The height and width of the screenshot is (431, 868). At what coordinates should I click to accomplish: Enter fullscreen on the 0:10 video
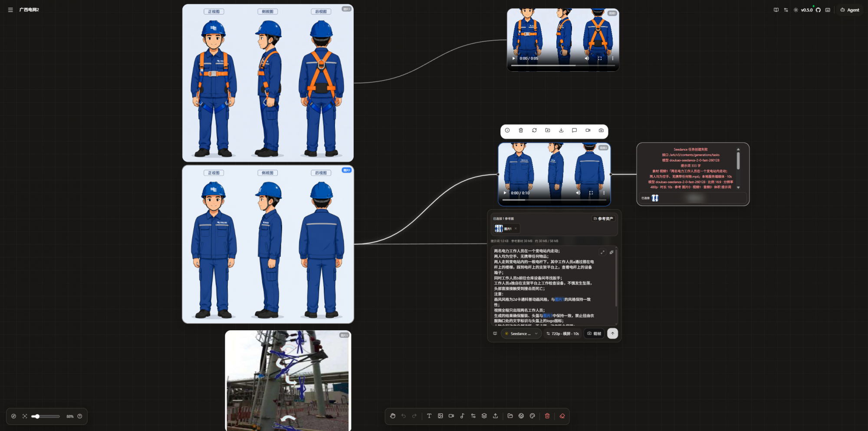pos(591,193)
